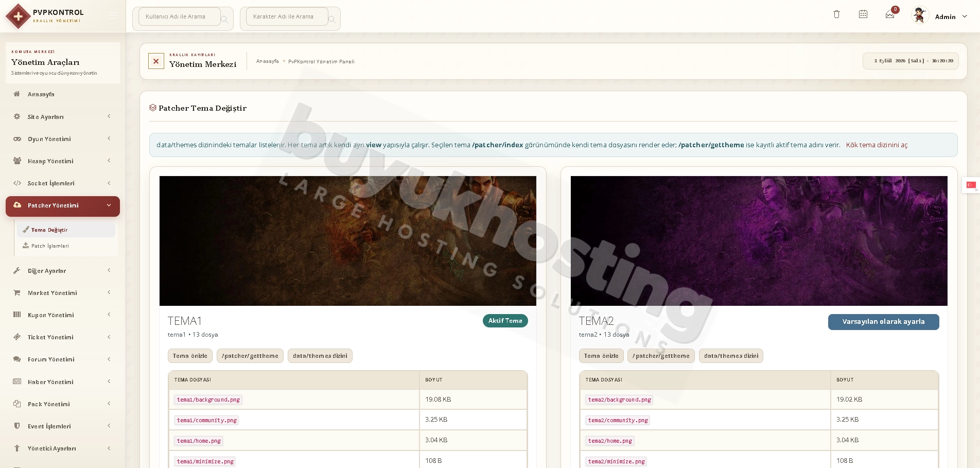The width and height of the screenshot is (980, 468).
Task: Focus the Karakter Adı ile Arama field
Action: click(287, 16)
